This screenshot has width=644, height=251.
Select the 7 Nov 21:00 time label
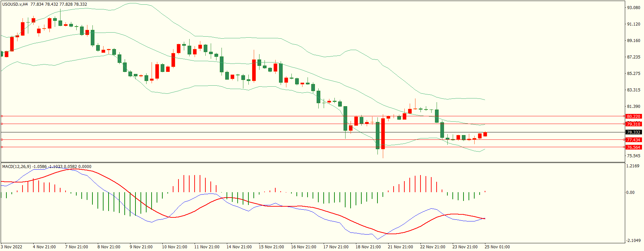coord(77,247)
